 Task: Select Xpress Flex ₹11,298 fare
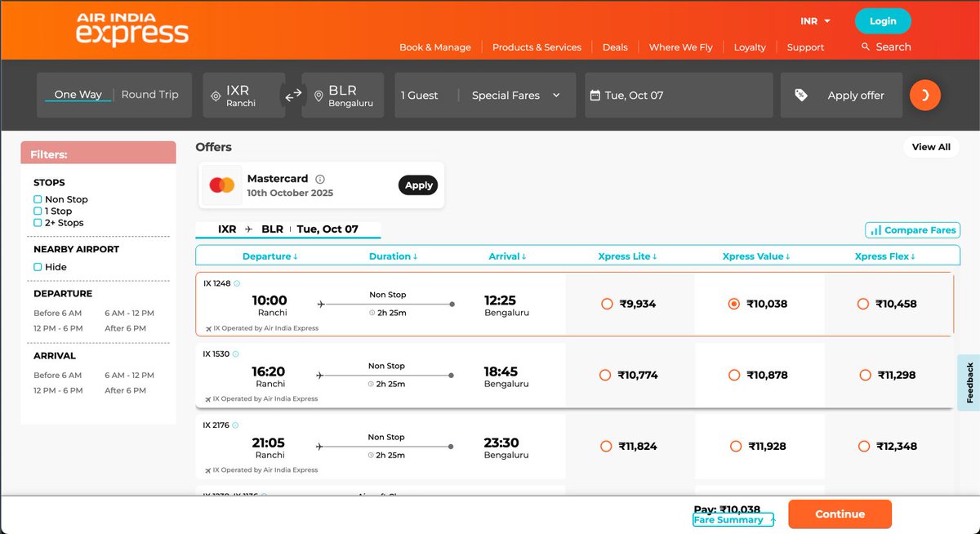point(865,375)
